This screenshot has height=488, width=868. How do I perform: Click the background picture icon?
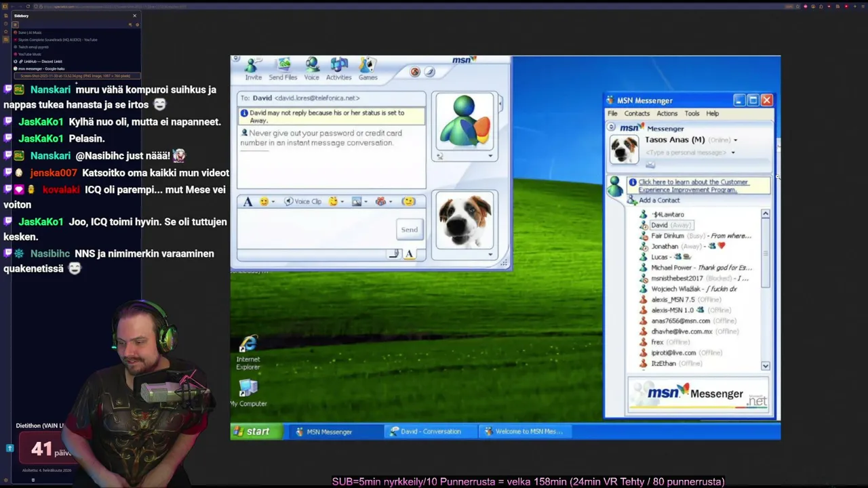pos(357,201)
